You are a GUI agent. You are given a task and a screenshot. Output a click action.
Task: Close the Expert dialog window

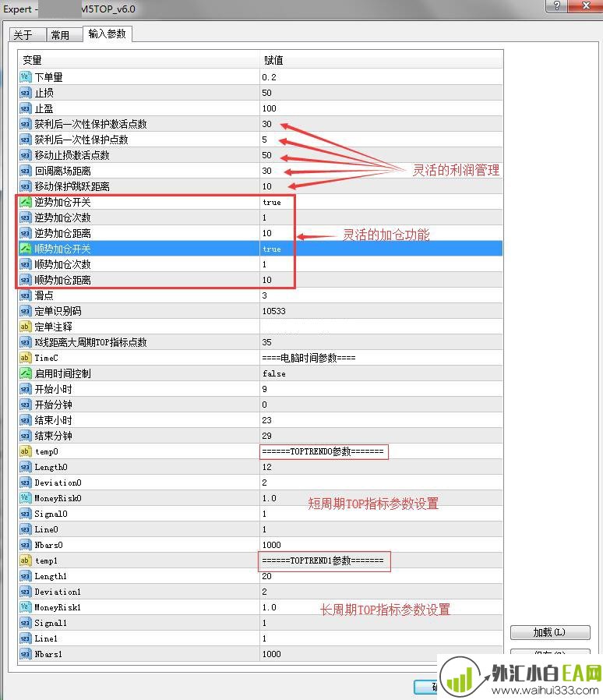click(x=586, y=5)
